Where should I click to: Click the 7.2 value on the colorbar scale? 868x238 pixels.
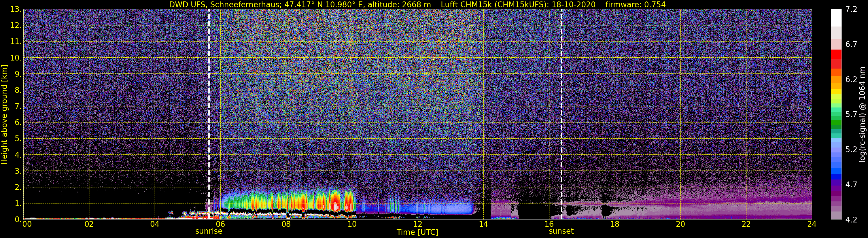(851, 10)
